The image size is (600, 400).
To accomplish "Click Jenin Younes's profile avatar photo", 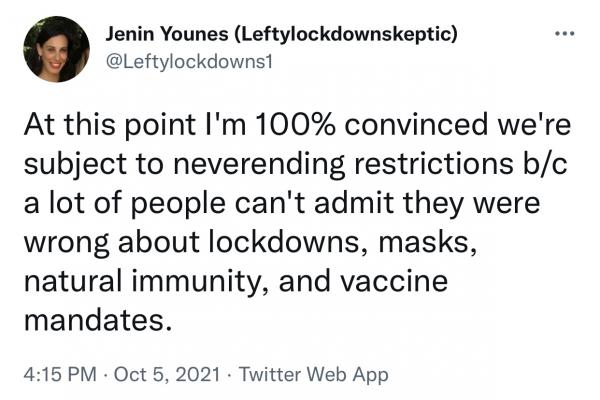I will [x=57, y=49].
